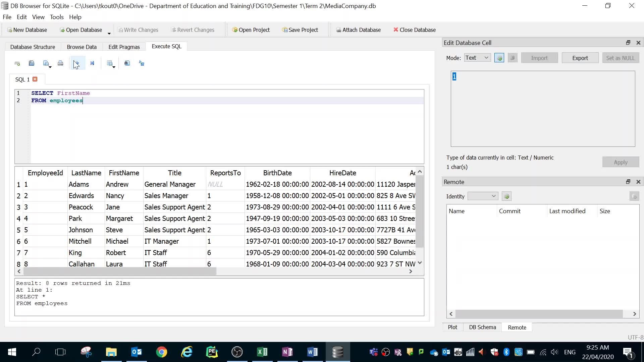The image size is (644, 362).
Task: Open the Mode dropdown showing Text
Action: (x=477, y=57)
